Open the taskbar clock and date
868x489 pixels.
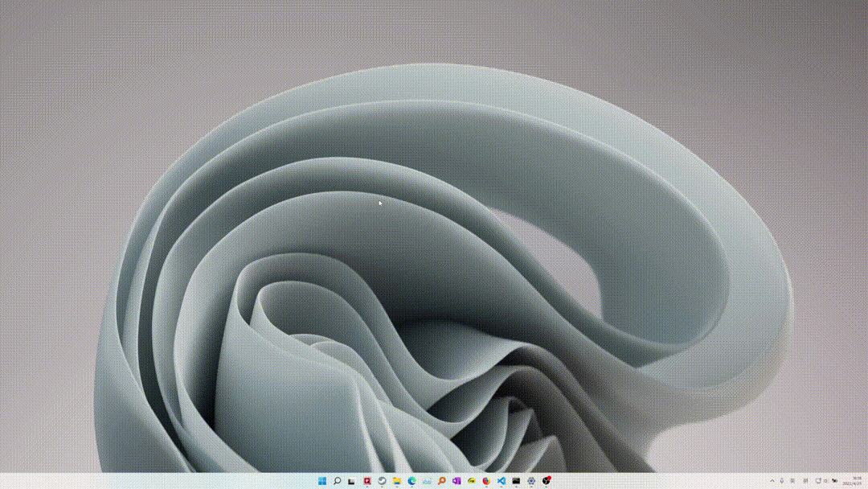click(853, 481)
